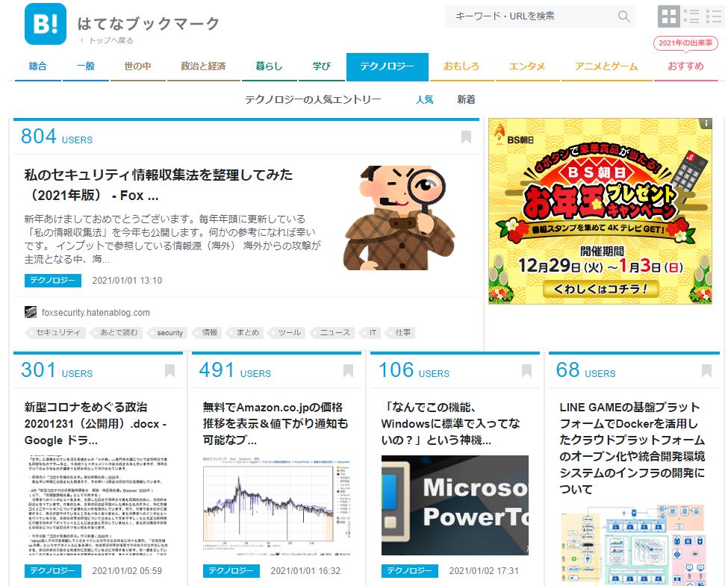The height and width of the screenshot is (586, 728).
Task: Open the BS朝日 お年玉 campaign banner
Action: (600, 211)
